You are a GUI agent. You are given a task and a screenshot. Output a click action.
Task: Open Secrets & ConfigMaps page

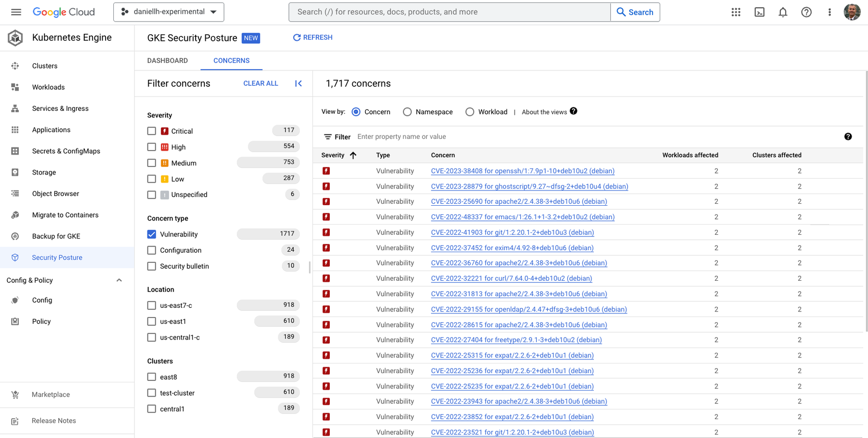[x=66, y=151]
